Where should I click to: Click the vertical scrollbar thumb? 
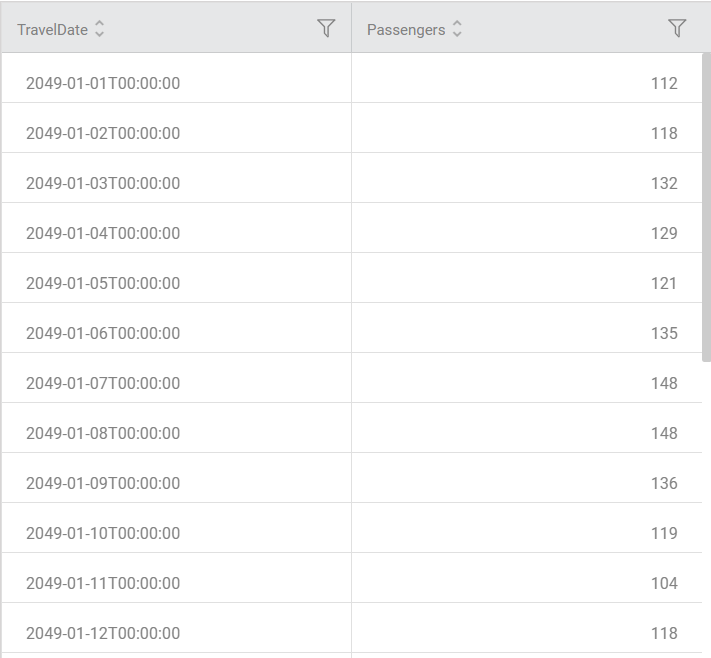706,207
